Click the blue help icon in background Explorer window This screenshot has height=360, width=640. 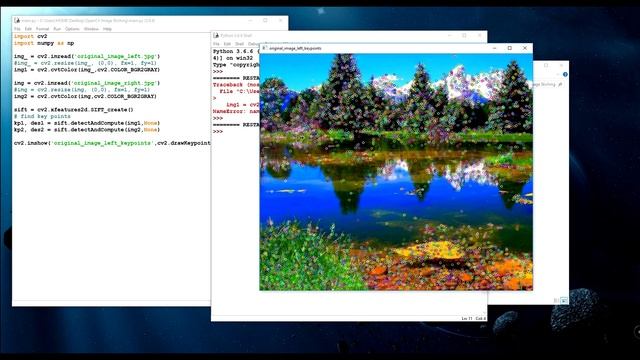[x=565, y=74]
